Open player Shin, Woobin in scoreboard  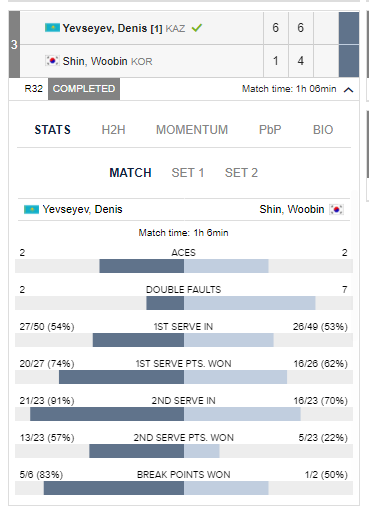tap(95, 61)
